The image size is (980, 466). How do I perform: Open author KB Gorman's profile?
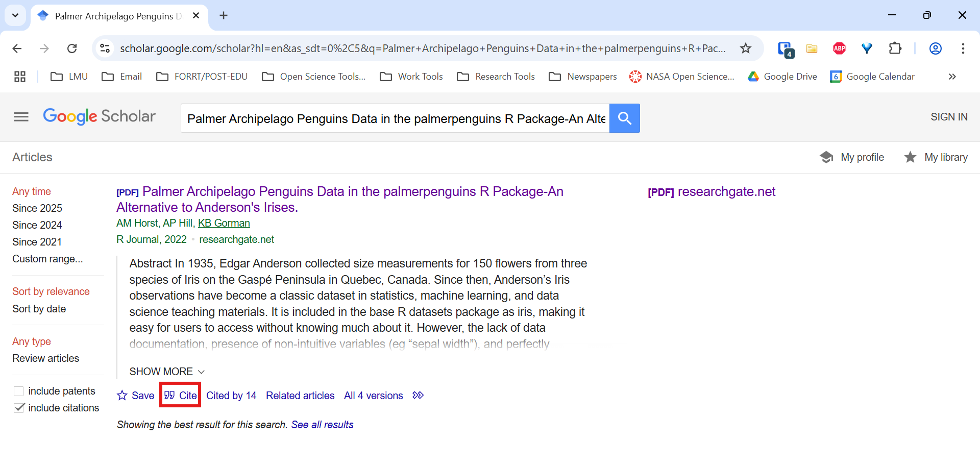pos(224,223)
